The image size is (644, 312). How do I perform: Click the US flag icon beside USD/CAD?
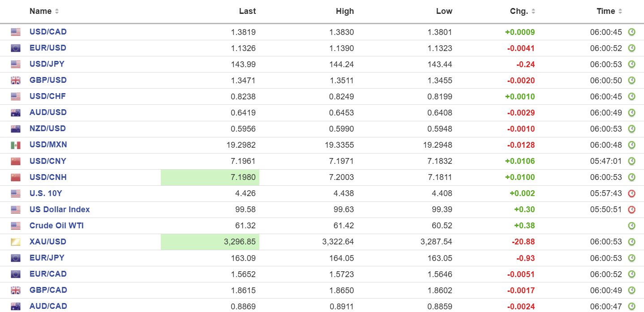(16, 32)
